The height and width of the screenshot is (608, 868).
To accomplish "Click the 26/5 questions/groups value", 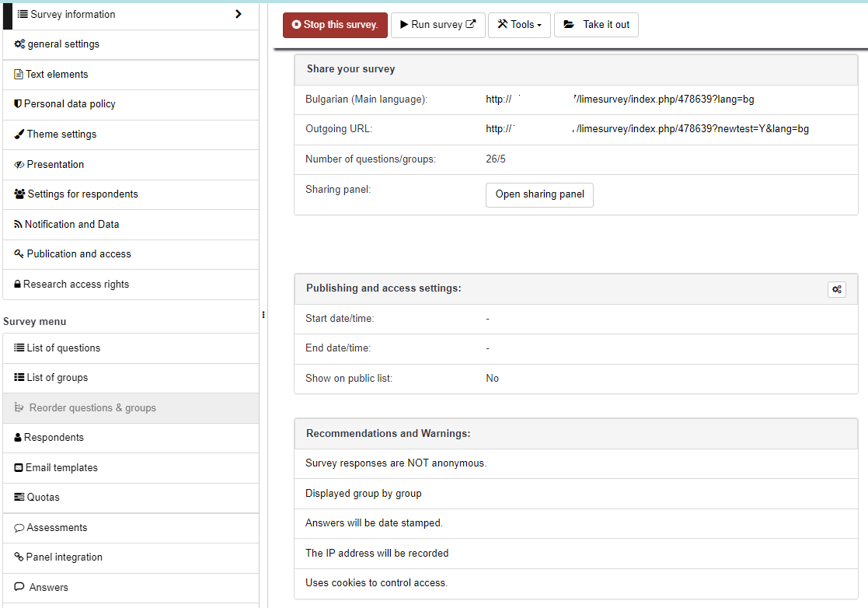I will pos(496,159).
